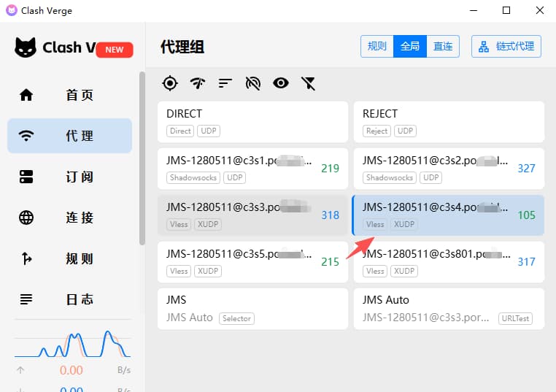Choose the c3s1 Shadowsocks proxy node
The width and height of the screenshot is (556, 392).
252,169
